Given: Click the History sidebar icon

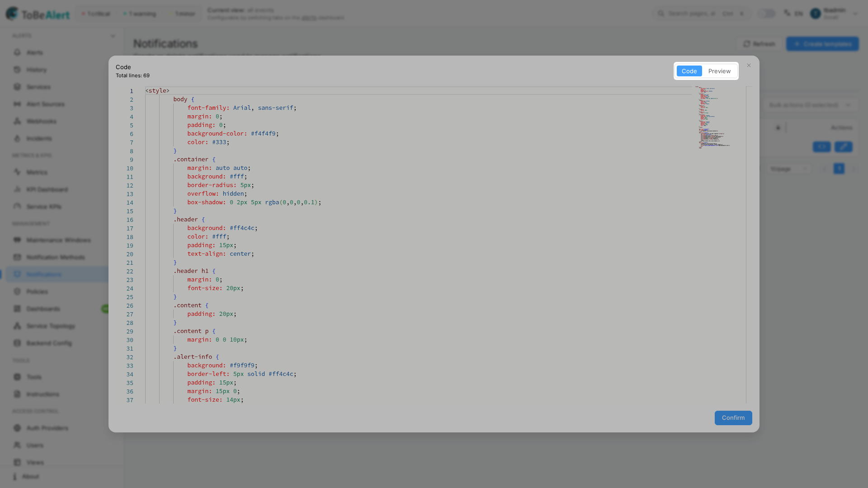Looking at the screenshot, I should pos(17,70).
